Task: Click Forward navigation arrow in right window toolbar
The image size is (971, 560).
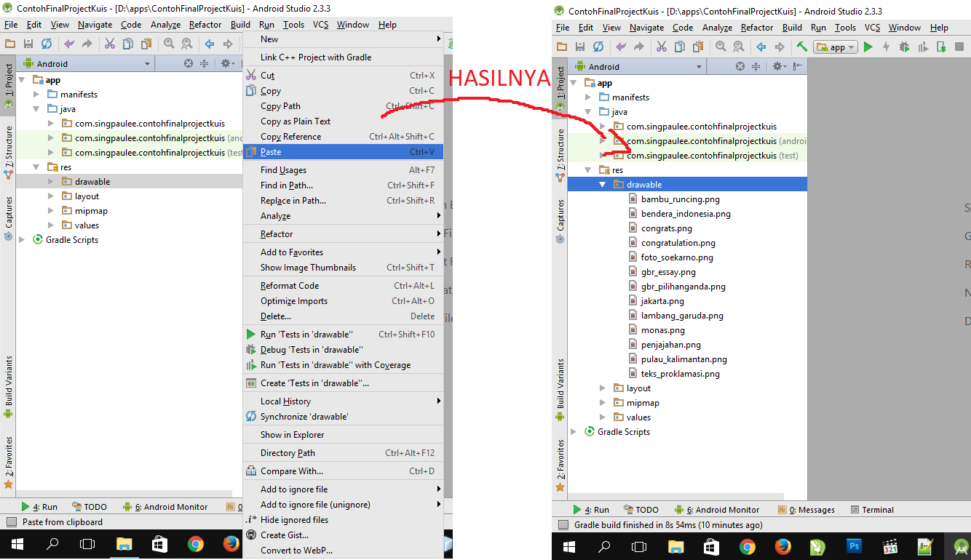Action: pos(779,47)
